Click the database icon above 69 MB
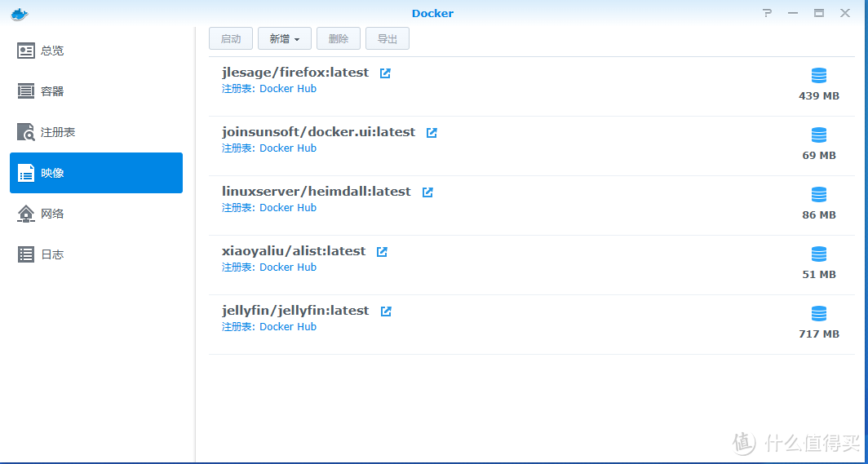This screenshot has height=464, width=868. pos(819,135)
